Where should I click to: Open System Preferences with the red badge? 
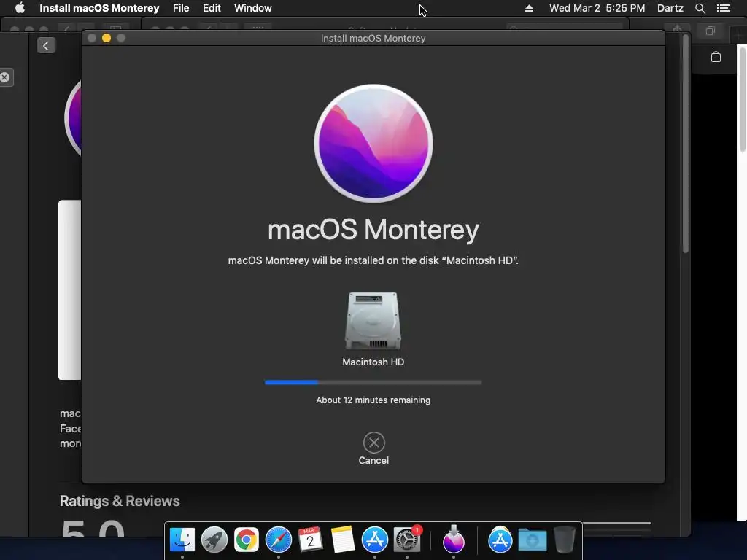point(407,540)
